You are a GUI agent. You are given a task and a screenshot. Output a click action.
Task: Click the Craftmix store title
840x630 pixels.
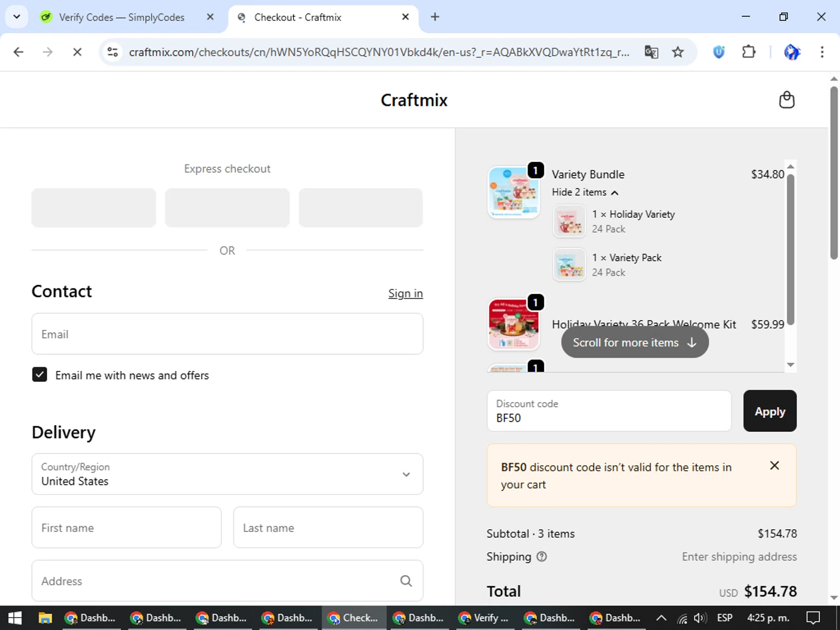(414, 100)
